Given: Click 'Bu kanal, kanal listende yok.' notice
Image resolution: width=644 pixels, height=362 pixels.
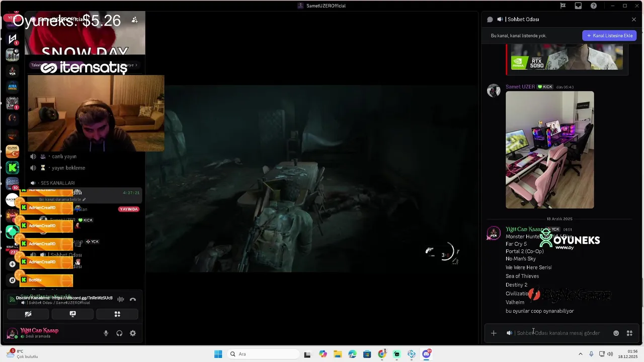Looking at the screenshot, I should (519, 36).
